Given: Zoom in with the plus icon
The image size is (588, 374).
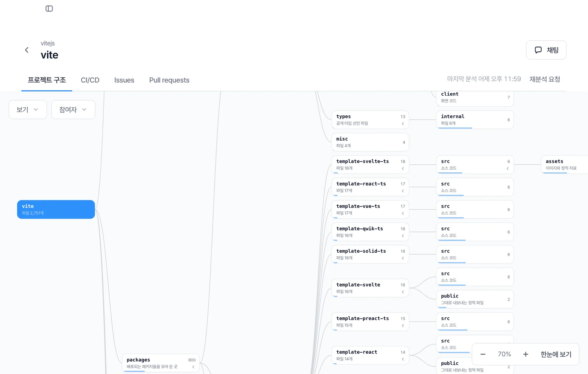Looking at the screenshot, I should (x=526, y=354).
